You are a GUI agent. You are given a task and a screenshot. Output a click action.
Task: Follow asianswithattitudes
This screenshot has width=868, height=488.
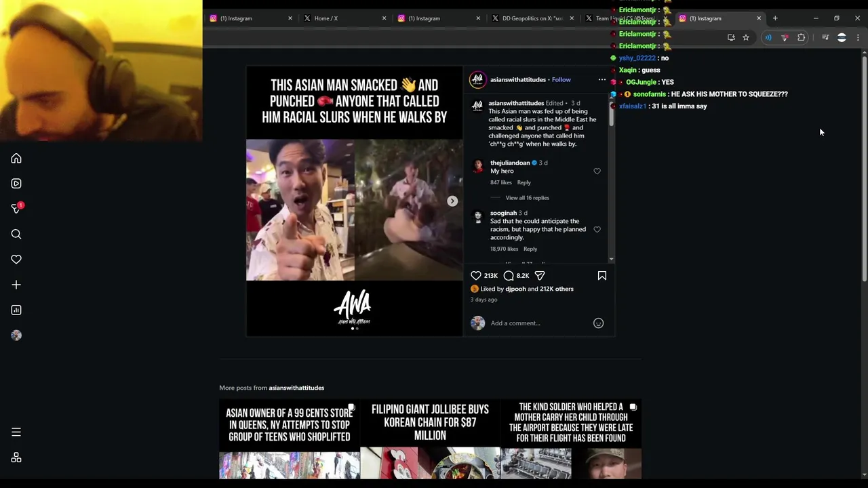coord(561,80)
